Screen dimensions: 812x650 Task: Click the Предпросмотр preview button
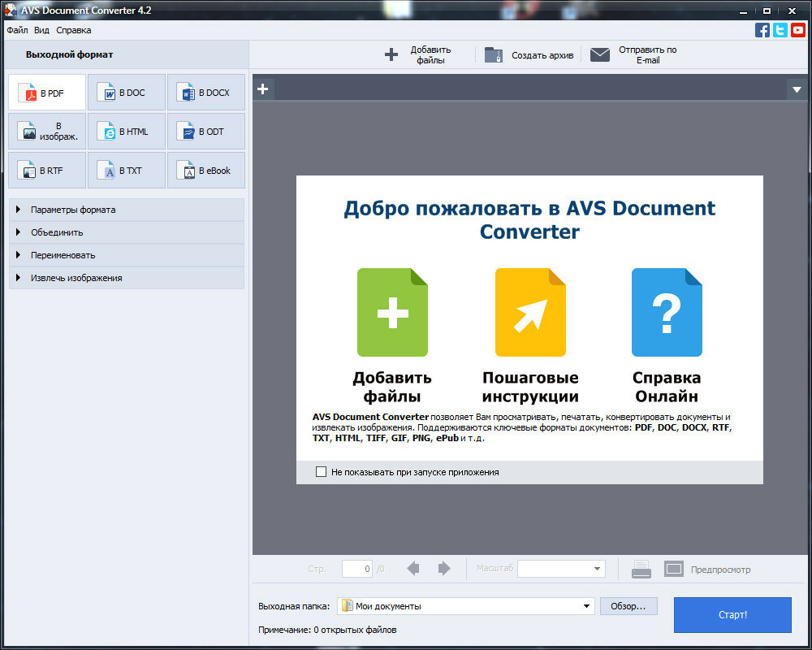click(707, 569)
